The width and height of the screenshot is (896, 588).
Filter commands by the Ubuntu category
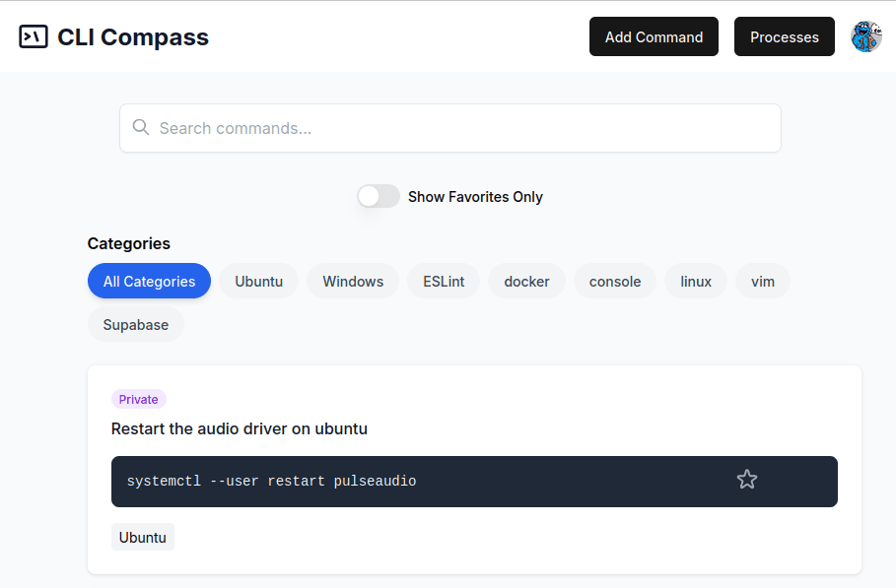(257, 281)
